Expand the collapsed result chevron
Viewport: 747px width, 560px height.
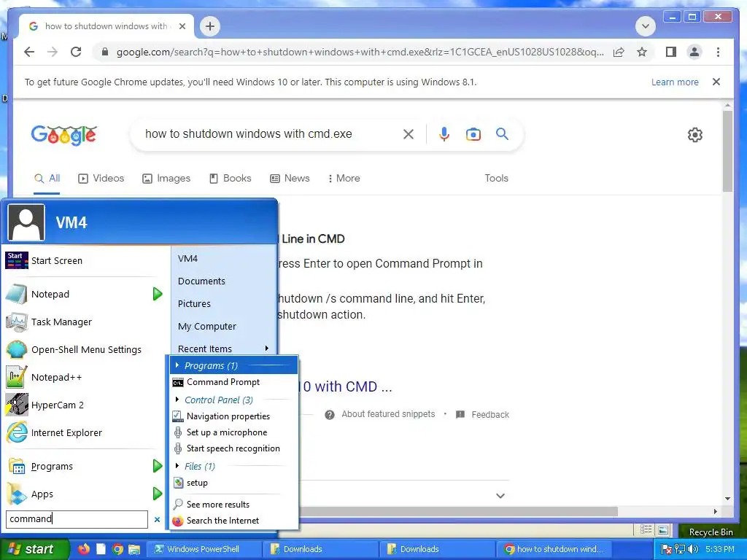(x=500, y=496)
